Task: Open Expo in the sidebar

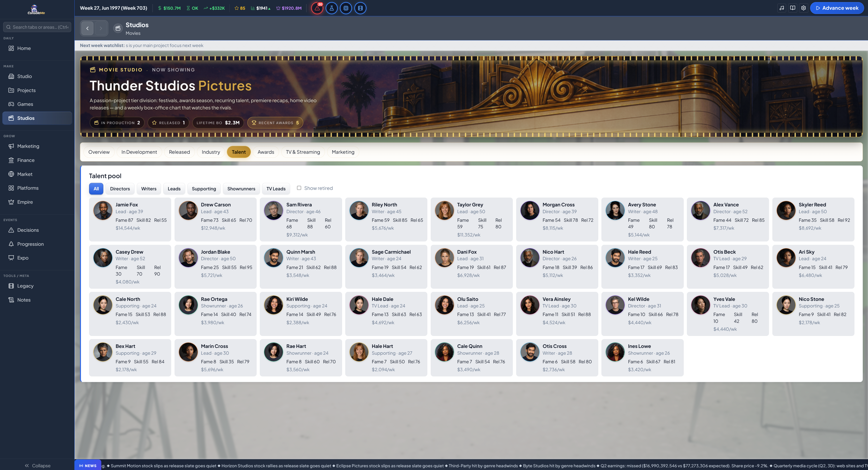Action: [x=37, y=258]
